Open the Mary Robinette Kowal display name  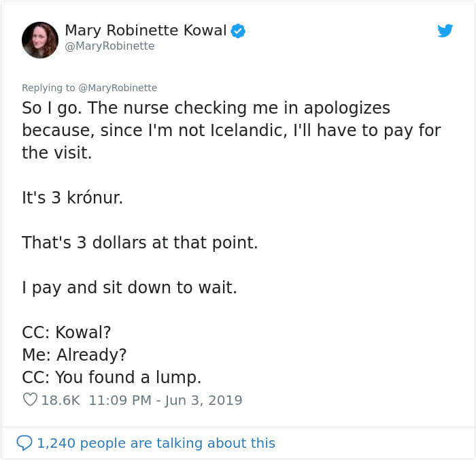pyautogui.click(x=146, y=31)
